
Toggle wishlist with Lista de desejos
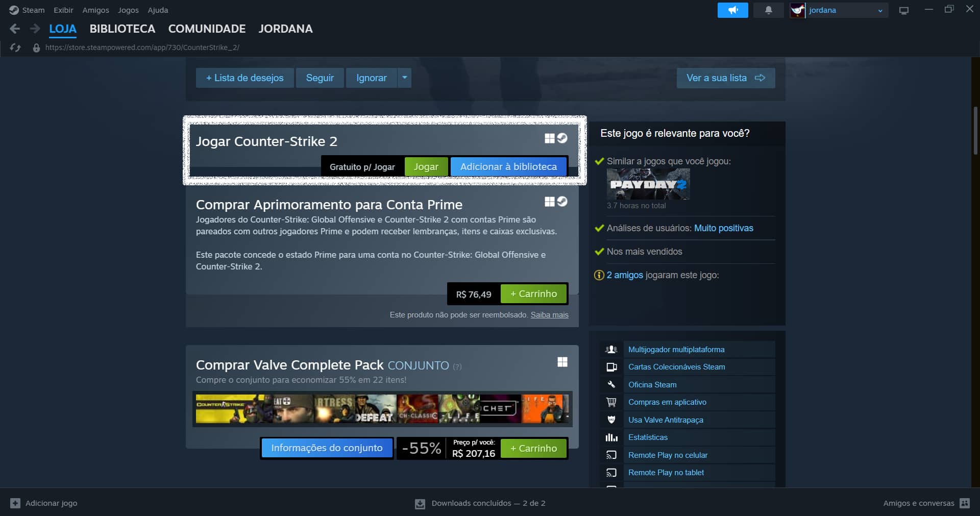click(244, 78)
